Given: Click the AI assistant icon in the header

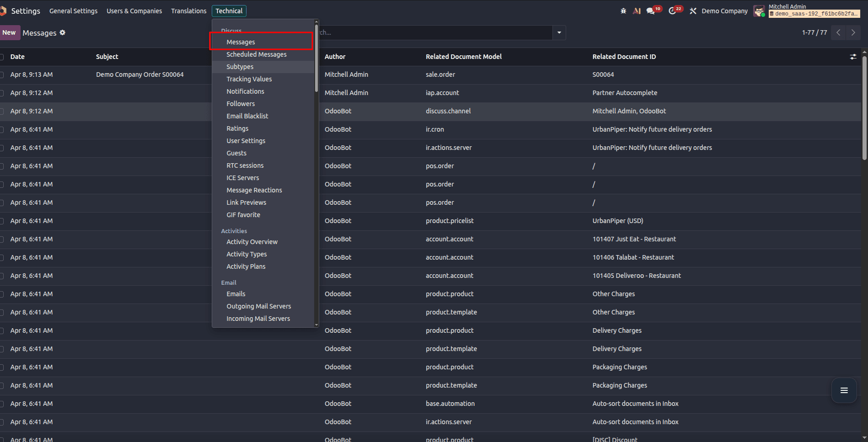Looking at the screenshot, I should pyautogui.click(x=637, y=10).
